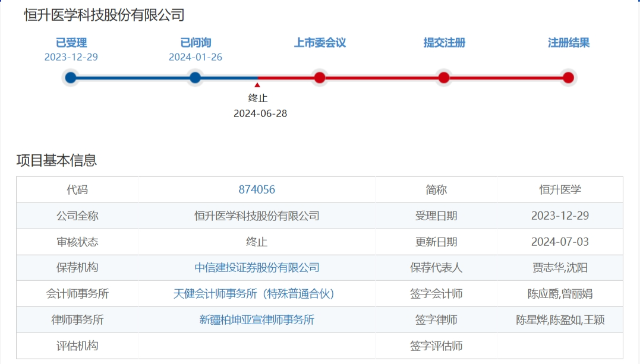The image size is (640, 364).
Task: Open 新疆柏坤亚宣律师事务所 law firm link
Action: click(257, 319)
